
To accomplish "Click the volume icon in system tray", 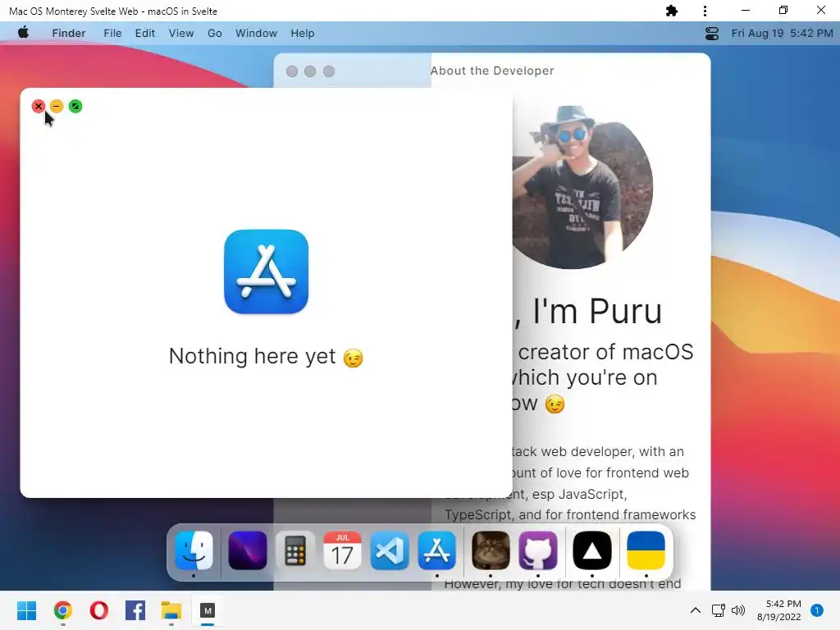I will click(738, 610).
